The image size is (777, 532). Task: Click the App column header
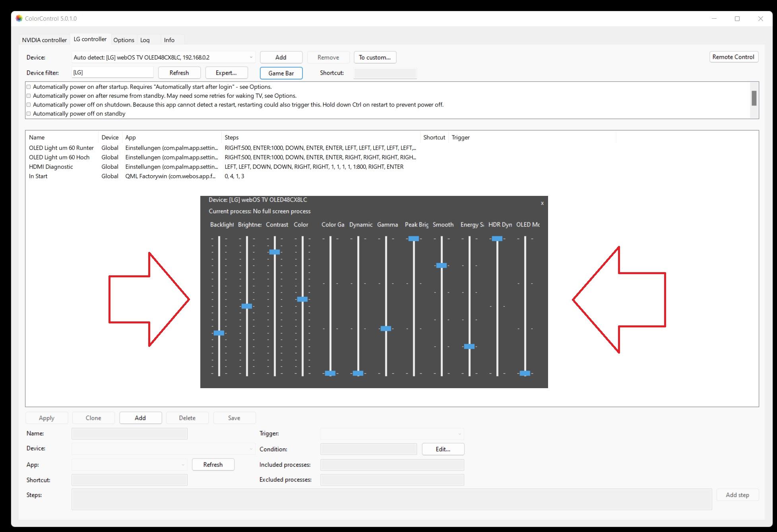pyautogui.click(x=172, y=137)
